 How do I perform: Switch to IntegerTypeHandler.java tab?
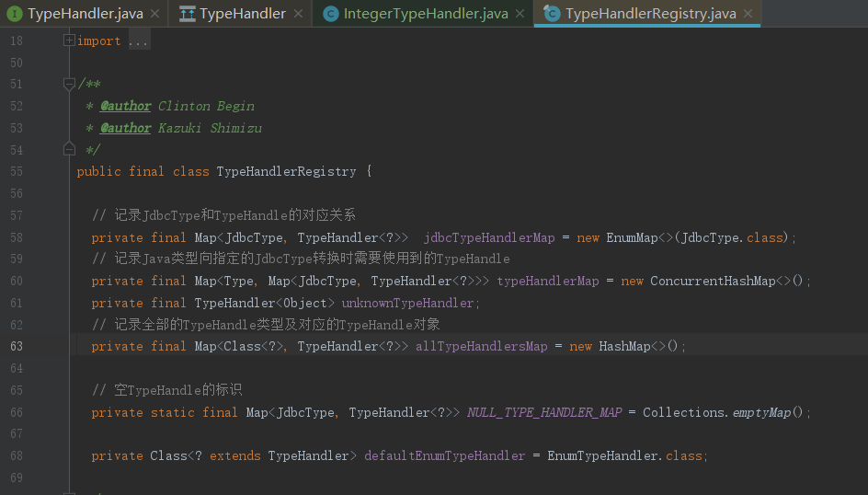423,13
